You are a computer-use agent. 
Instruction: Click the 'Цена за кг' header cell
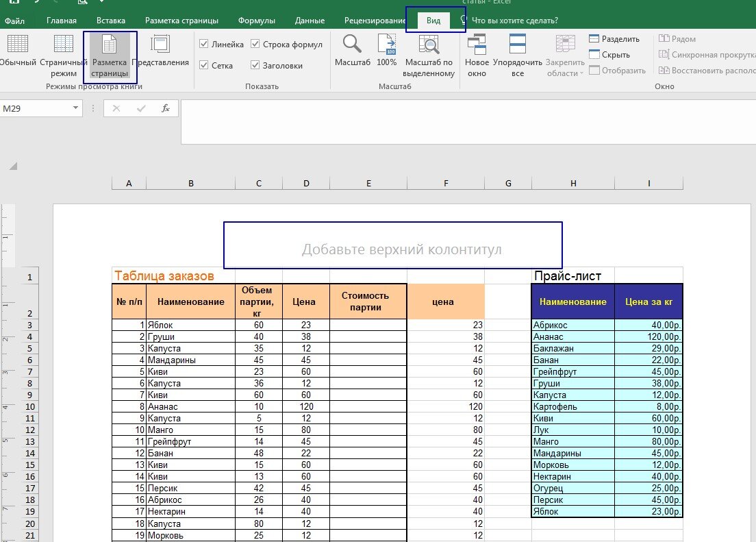point(648,301)
